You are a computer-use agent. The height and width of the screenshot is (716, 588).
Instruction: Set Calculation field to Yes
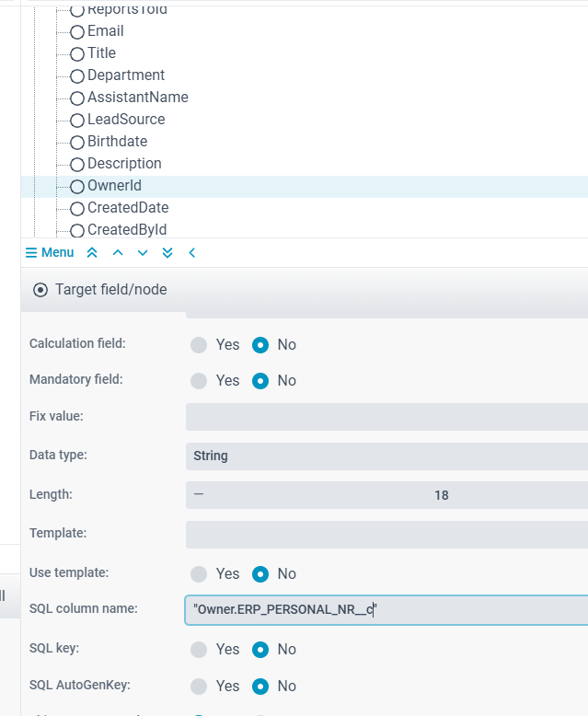tap(199, 345)
